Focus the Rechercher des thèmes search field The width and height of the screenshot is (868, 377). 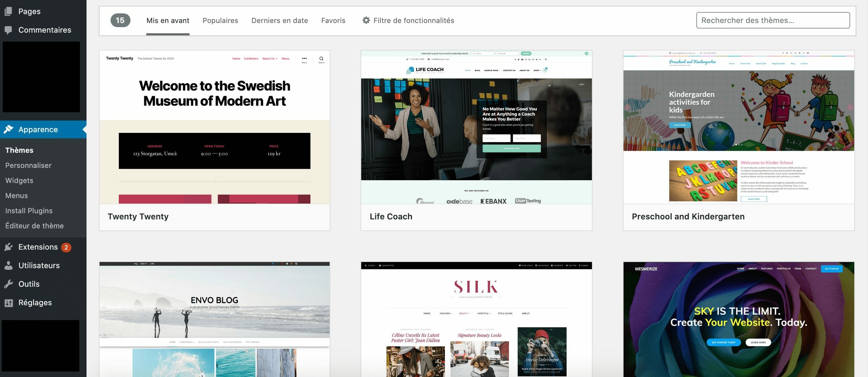[x=773, y=20]
